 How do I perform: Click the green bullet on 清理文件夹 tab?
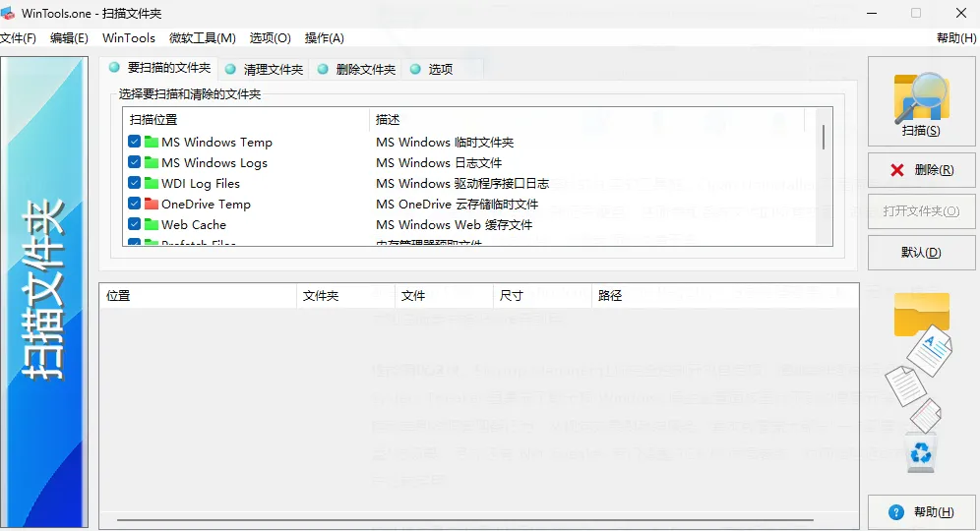click(x=230, y=70)
